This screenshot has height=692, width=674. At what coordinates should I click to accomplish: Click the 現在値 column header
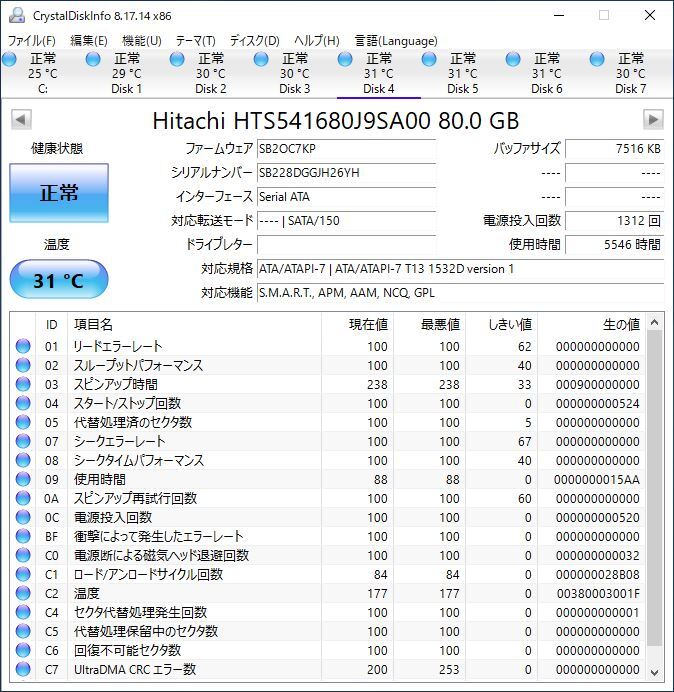358,324
